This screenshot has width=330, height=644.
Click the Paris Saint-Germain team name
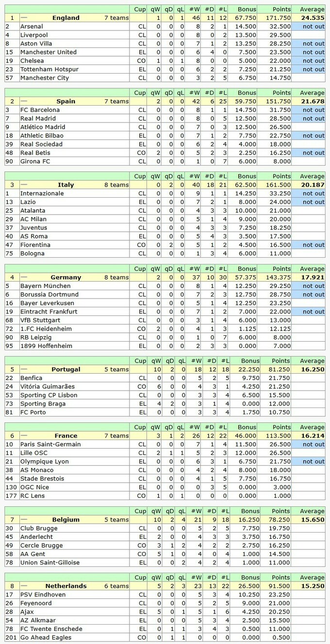pyautogui.click(x=50, y=444)
